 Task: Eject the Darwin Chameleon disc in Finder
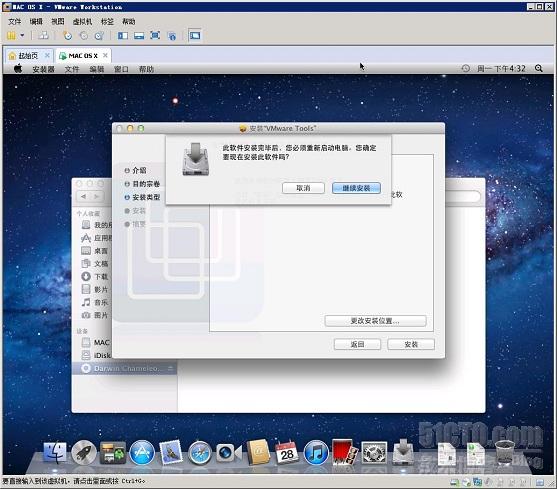pos(171,368)
